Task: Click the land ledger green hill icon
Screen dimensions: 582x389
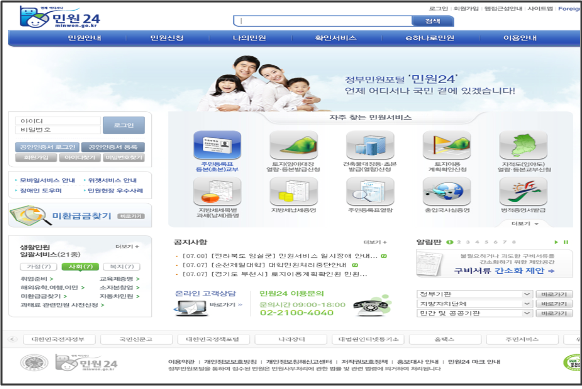Action: pyautogui.click(x=294, y=145)
